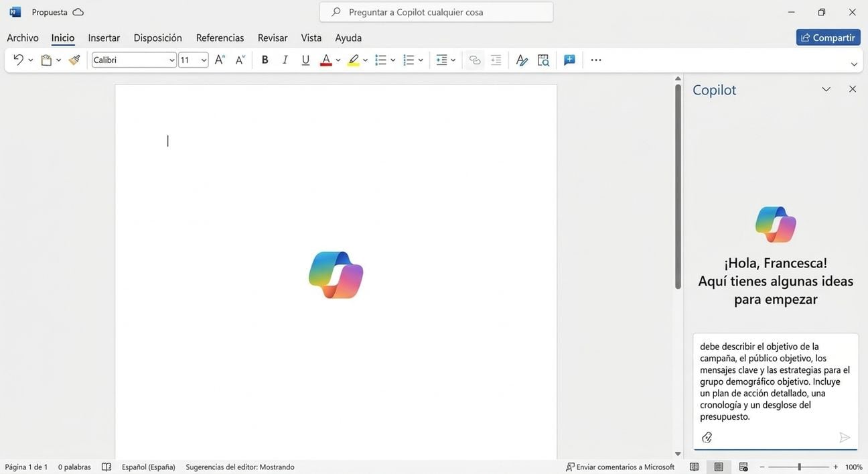Select the Format Painter brush

(x=74, y=60)
